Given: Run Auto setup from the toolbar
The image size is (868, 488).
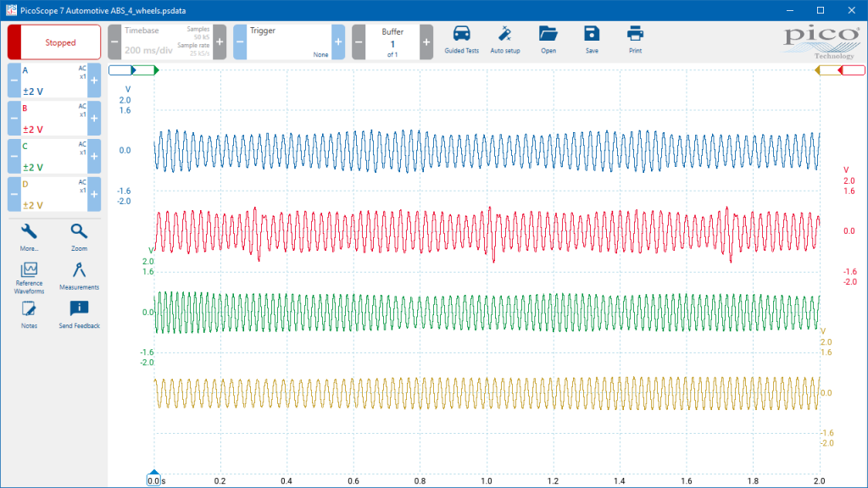Looking at the screenshot, I should click(x=505, y=36).
